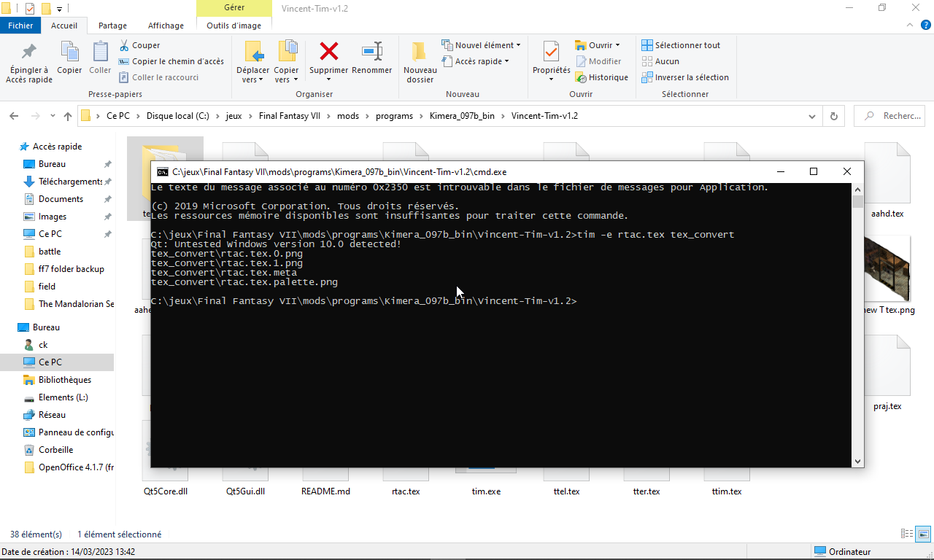Image resolution: width=934 pixels, height=560 pixels.
Task: Click Historique icon in ribbon
Action: click(581, 77)
